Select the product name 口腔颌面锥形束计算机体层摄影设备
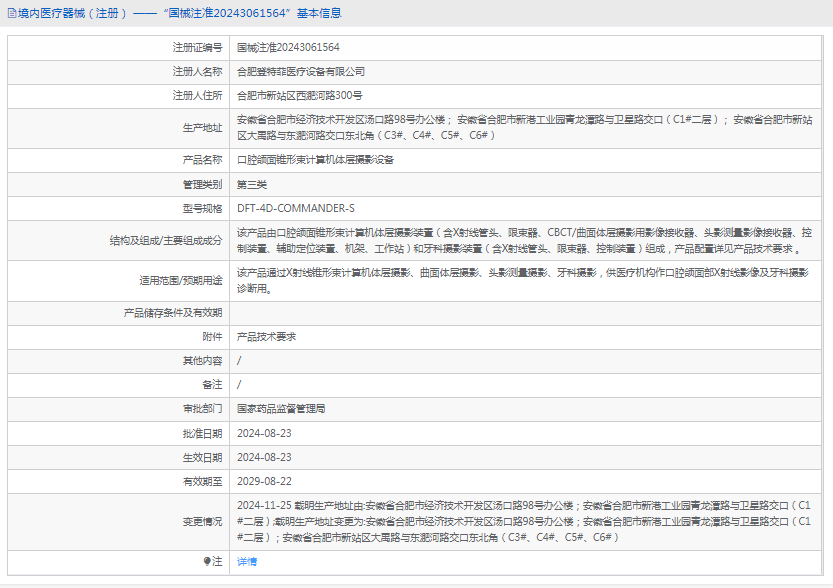 315,160
